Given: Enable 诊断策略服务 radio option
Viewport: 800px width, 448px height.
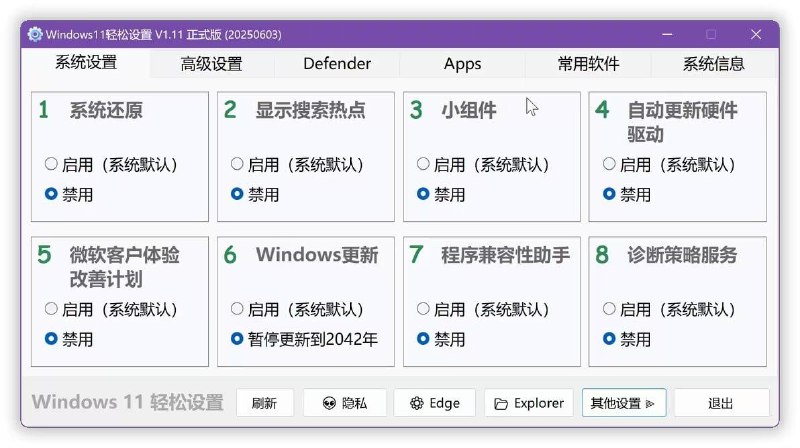Looking at the screenshot, I should point(609,310).
